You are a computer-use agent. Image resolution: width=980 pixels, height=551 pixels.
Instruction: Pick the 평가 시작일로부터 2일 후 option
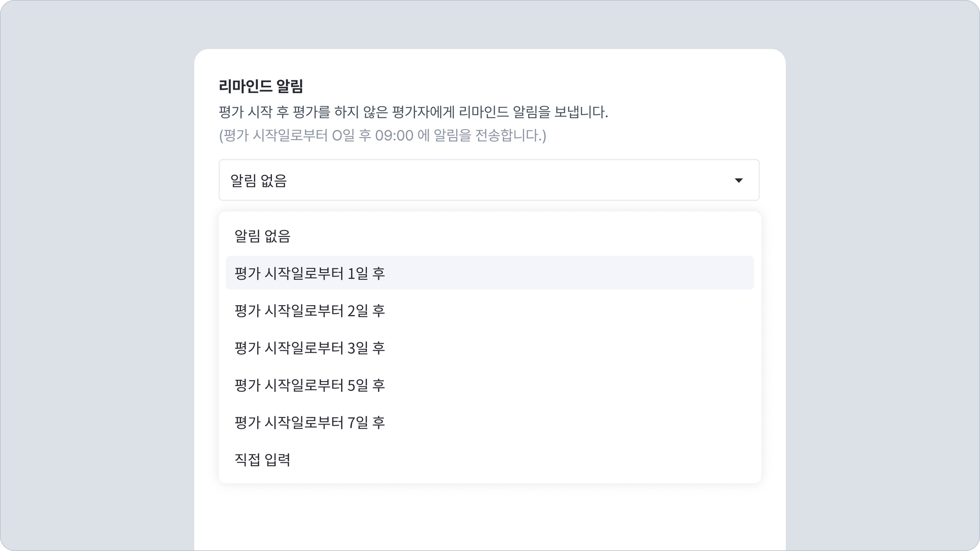click(310, 311)
